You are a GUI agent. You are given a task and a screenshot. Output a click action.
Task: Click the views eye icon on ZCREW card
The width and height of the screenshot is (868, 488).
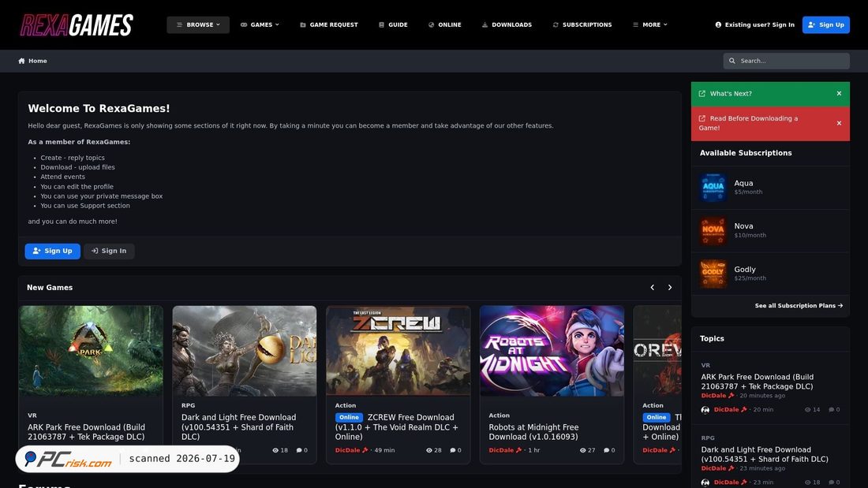point(429,450)
